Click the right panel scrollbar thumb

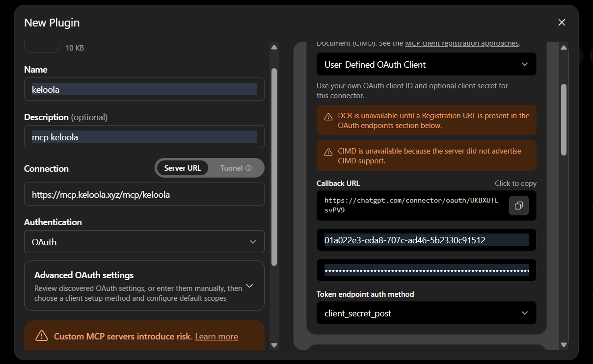pos(564,120)
